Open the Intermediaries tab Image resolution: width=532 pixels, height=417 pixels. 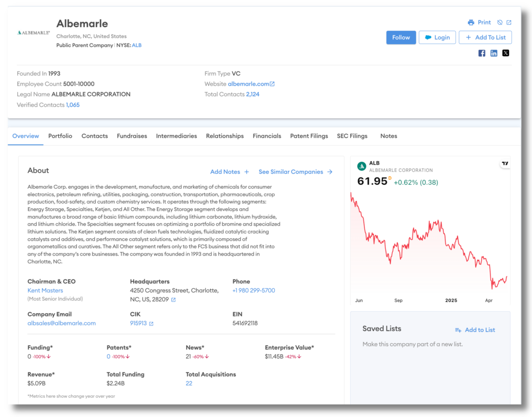[177, 136]
